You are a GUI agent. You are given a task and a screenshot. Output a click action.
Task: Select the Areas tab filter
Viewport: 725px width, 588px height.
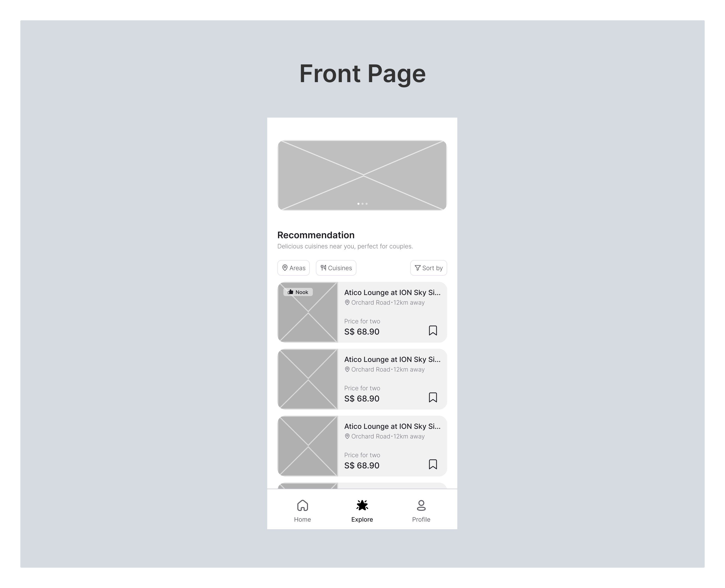(294, 268)
